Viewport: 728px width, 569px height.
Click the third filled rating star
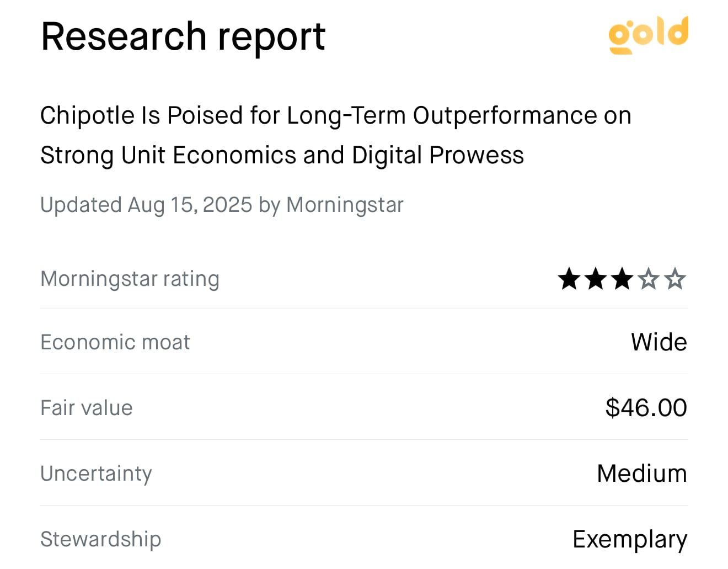tap(622, 279)
